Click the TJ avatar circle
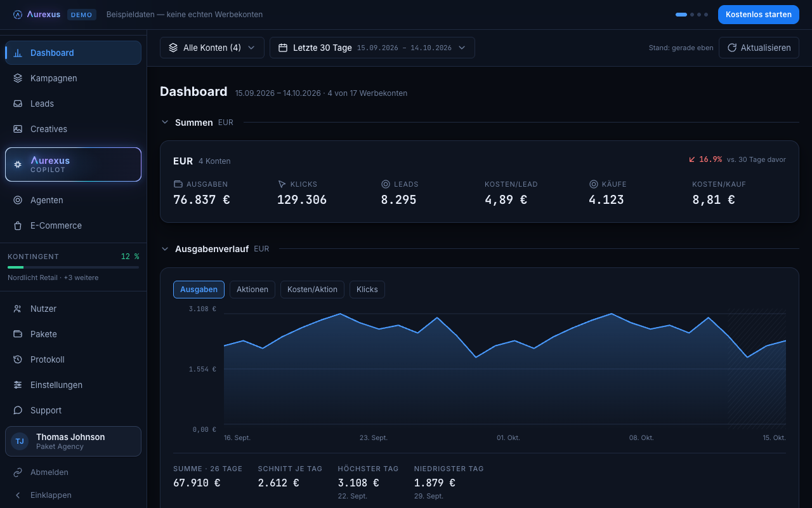 (20, 441)
